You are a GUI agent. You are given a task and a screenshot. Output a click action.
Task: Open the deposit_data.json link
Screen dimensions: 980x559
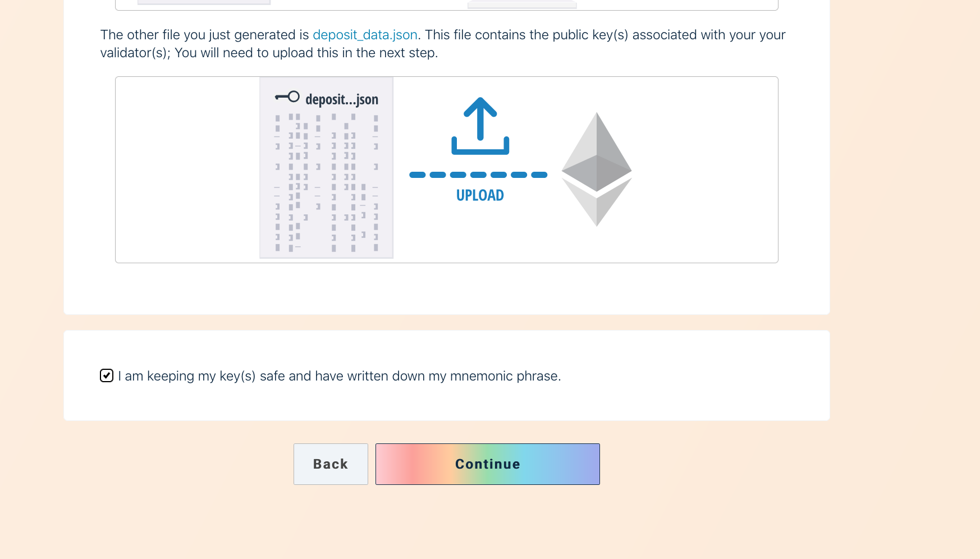point(365,35)
